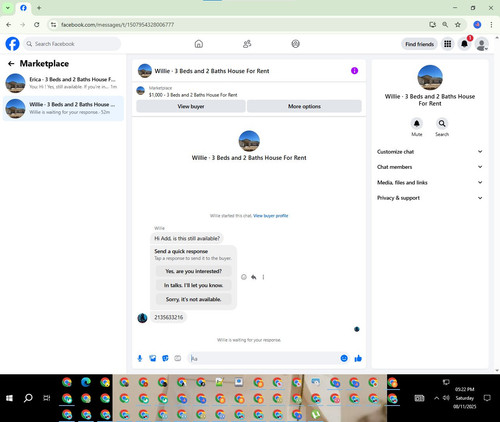Open the Facebook menu grid icon

coord(448,44)
